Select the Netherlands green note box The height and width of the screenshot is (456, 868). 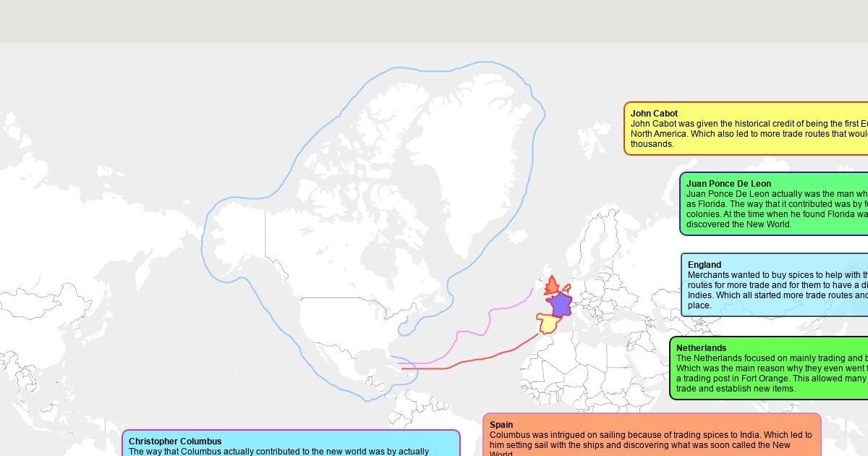768,368
